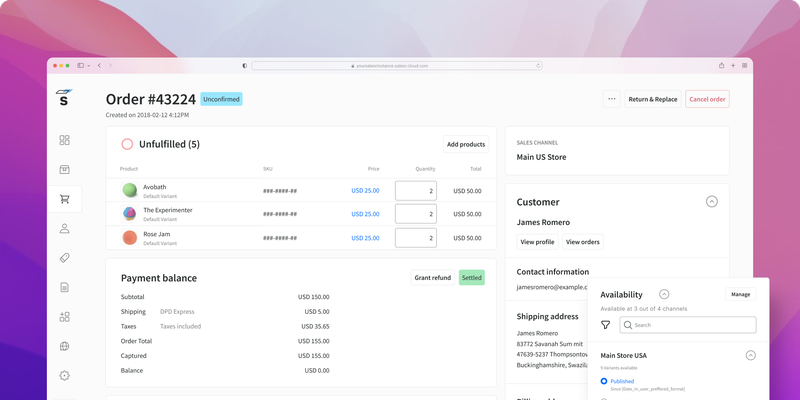Click the Unfulfilled status circle icon
Screen dimensions: 800x400
127,144
